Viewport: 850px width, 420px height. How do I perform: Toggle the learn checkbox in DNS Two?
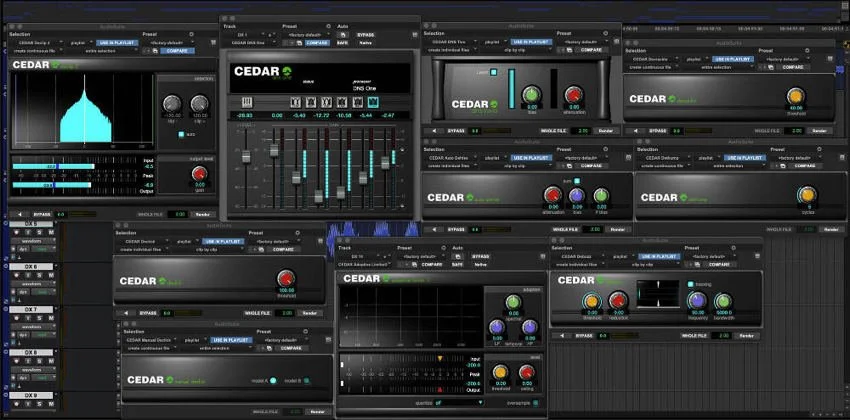(x=493, y=72)
